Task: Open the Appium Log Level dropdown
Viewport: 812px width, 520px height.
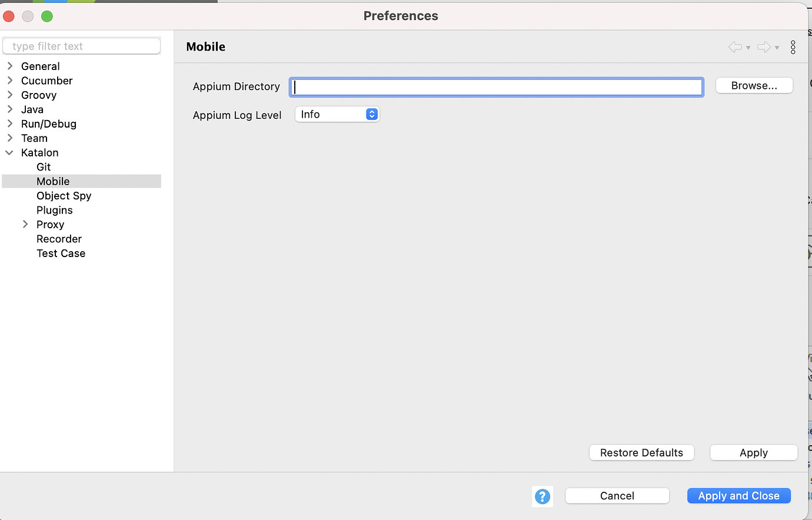Action: [x=337, y=115]
